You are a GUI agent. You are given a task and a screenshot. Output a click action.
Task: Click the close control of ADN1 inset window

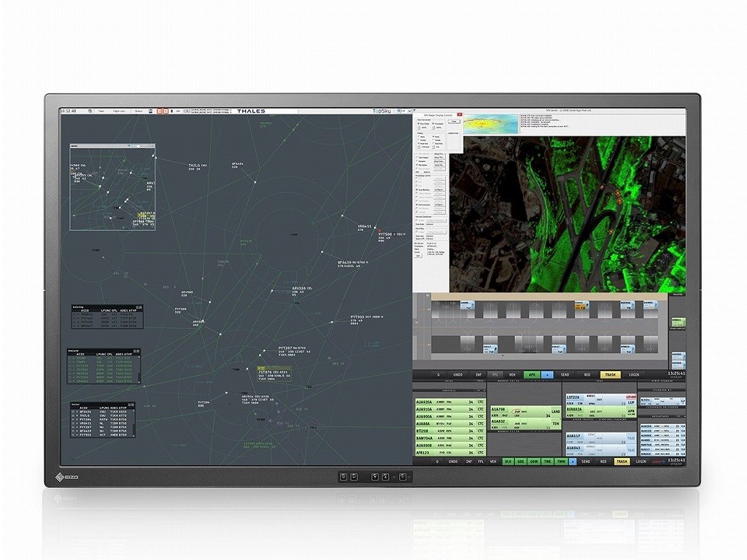152,146
